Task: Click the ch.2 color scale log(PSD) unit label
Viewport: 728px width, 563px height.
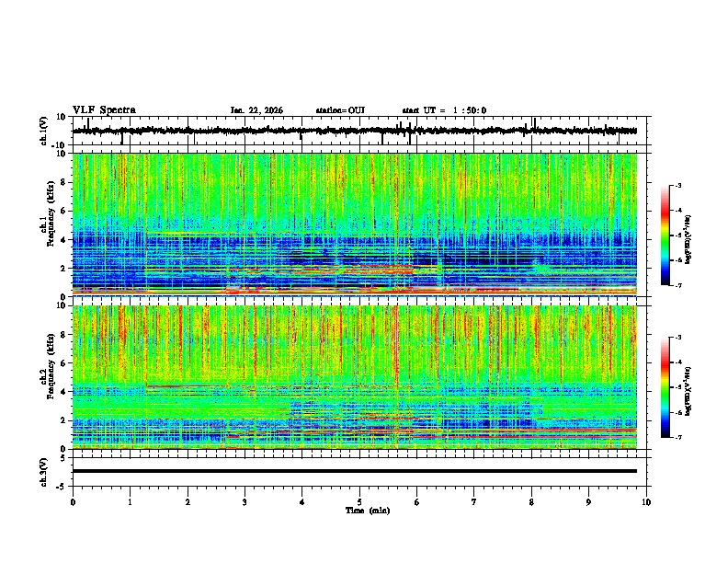Action: (688, 391)
